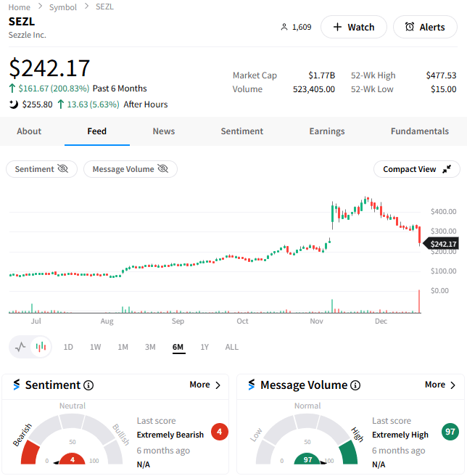Toggle Message Volume chart overlay visibility
Screen dimensions: 467x476
click(x=131, y=169)
